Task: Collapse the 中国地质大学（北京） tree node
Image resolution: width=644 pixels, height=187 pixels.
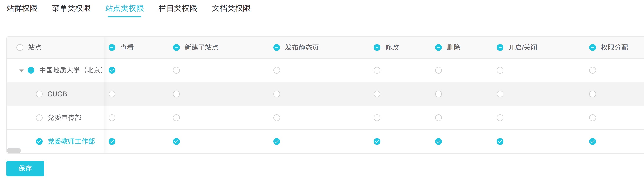Action: pos(22,70)
